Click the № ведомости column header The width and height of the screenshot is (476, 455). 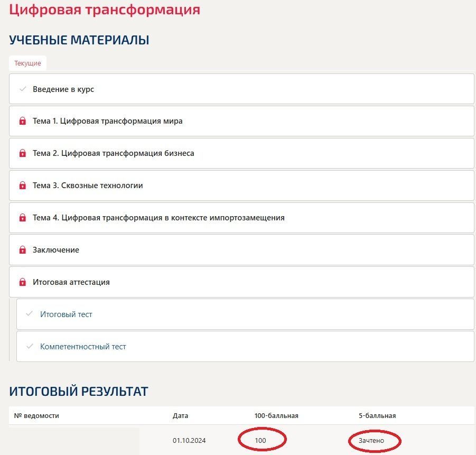tap(37, 415)
